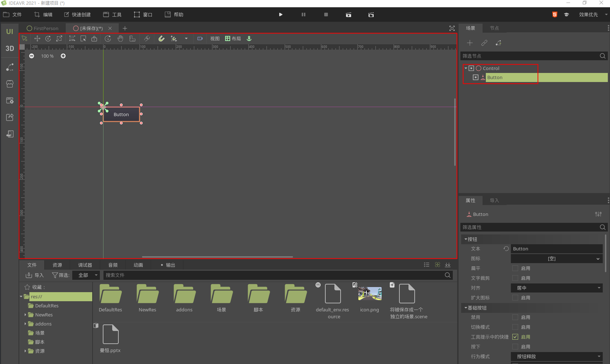Pause the running scene
Viewport: 610px width, 364px height.
[x=304, y=15]
